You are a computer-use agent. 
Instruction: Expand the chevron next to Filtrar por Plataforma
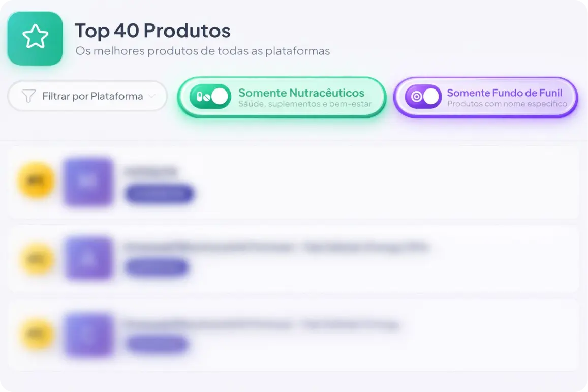point(151,96)
